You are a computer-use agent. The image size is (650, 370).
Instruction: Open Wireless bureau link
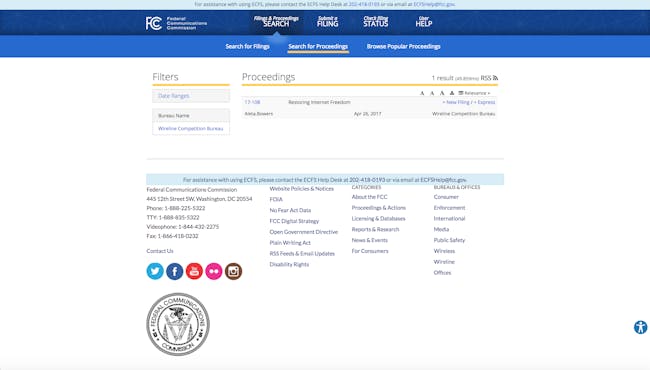pyautogui.click(x=444, y=251)
